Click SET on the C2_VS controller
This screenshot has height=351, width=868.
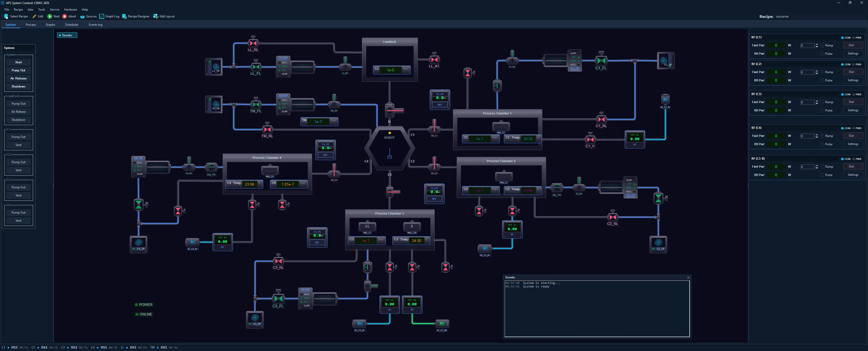439,105
